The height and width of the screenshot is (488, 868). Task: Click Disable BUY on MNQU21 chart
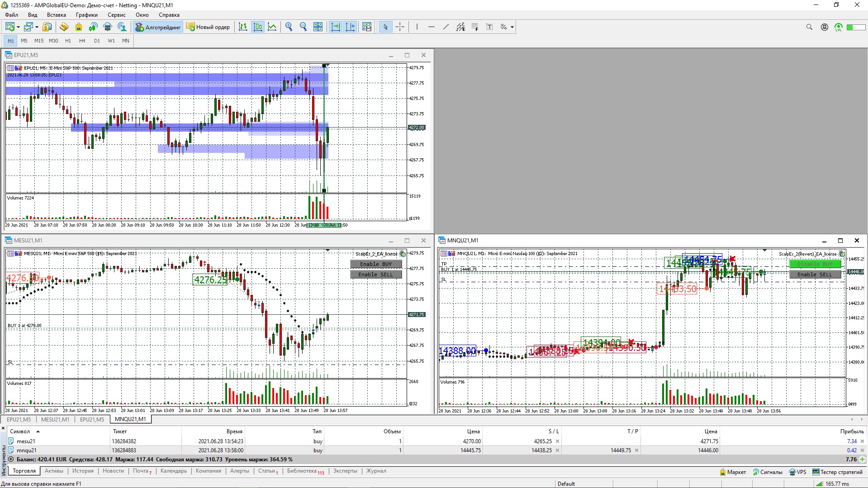tap(815, 264)
